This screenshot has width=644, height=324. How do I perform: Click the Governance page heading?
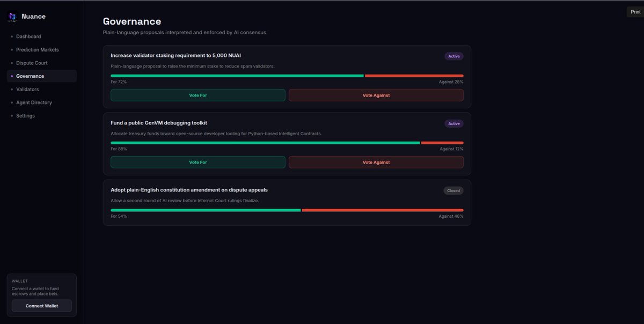tap(132, 21)
